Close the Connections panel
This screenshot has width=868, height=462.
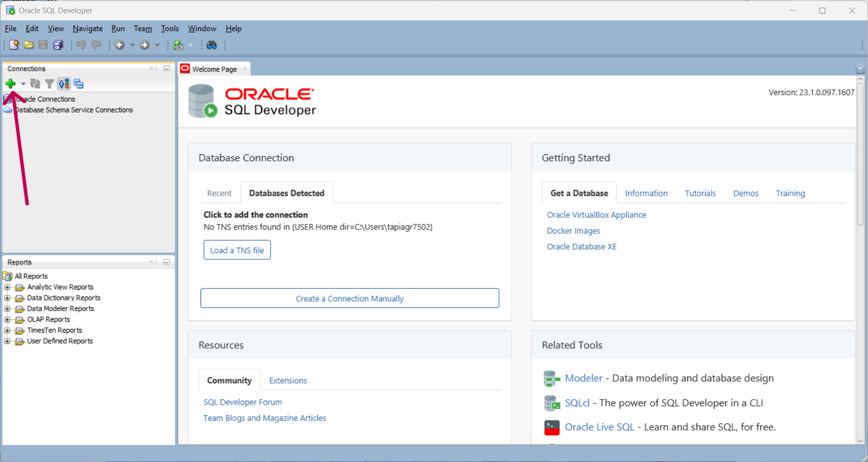pos(151,69)
